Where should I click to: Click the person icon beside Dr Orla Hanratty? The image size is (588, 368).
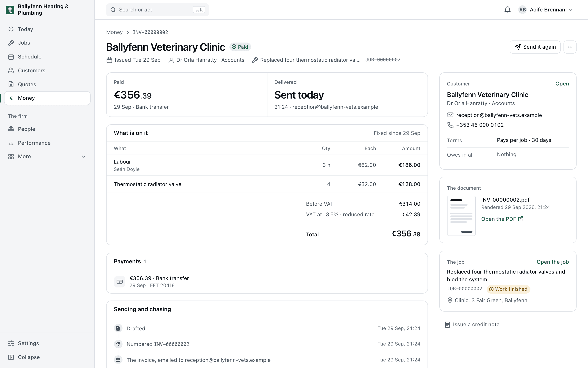[171, 60]
